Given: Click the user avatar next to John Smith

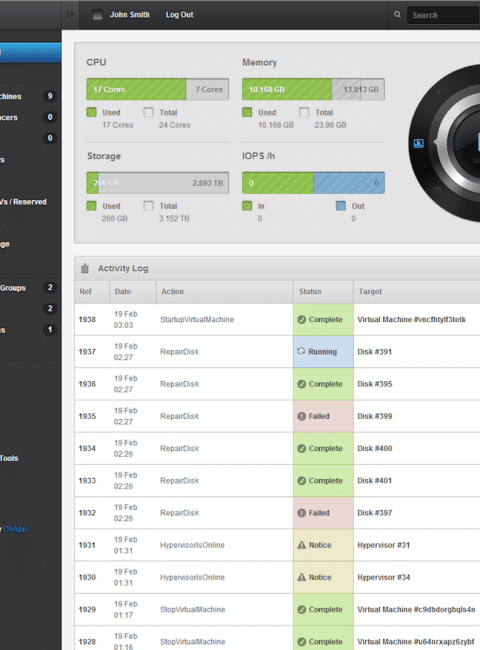Looking at the screenshot, I should 97,15.
